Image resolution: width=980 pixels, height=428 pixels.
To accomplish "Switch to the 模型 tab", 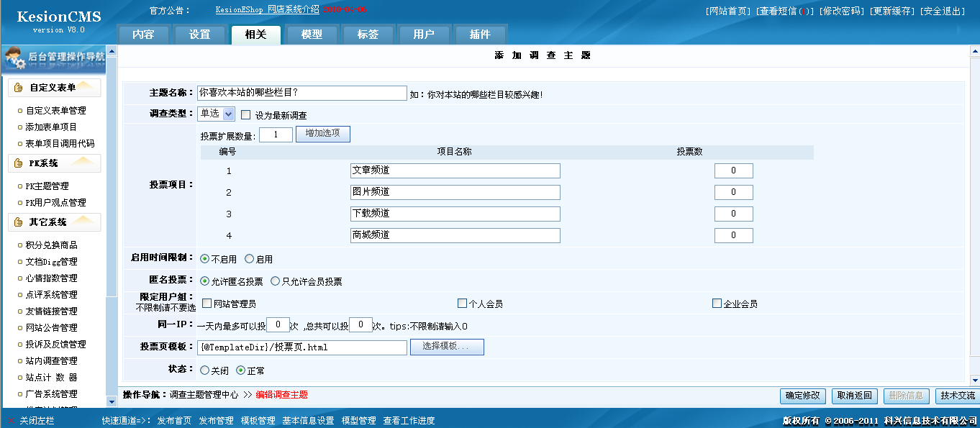I will 312,35.
